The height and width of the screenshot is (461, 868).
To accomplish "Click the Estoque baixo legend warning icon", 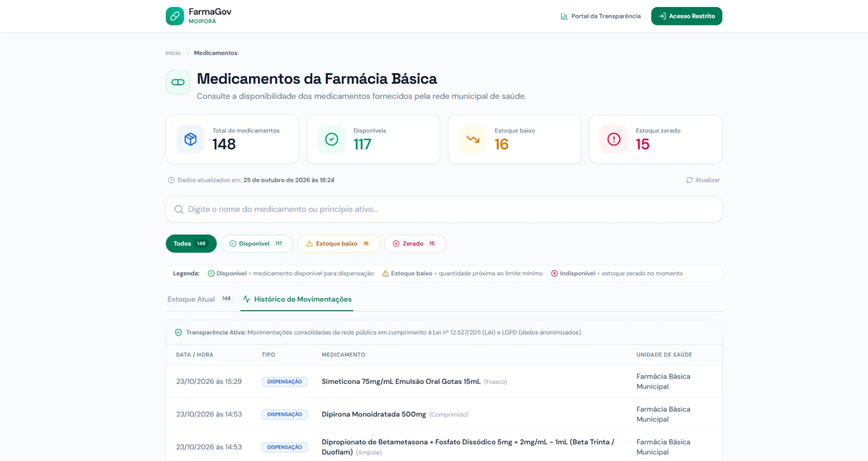I will [386, 274].
